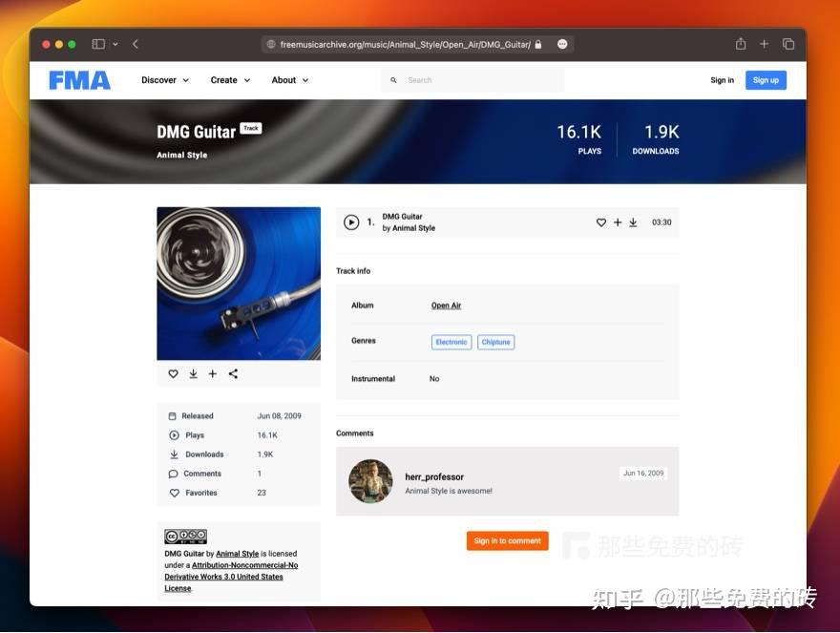Open a new Safari tab

pos(764,44)
